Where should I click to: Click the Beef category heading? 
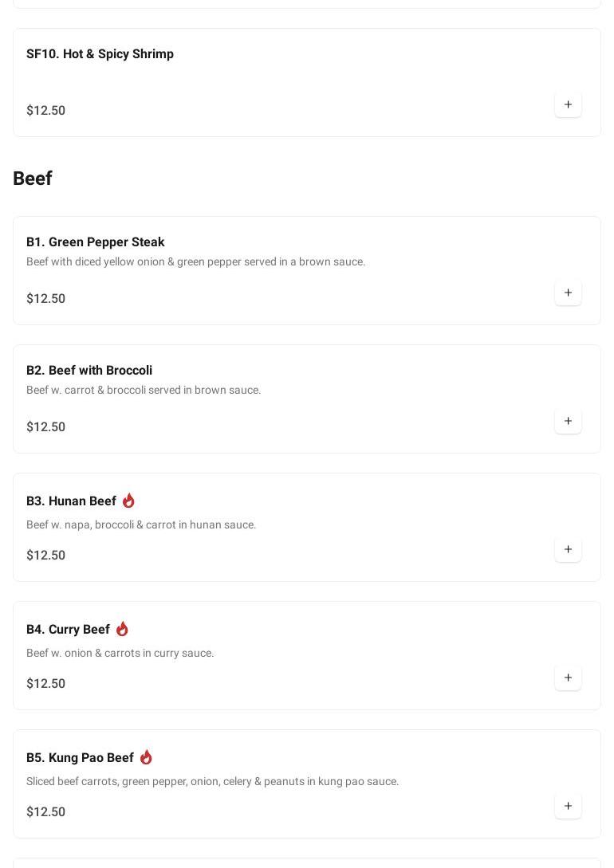coord(33,179)
